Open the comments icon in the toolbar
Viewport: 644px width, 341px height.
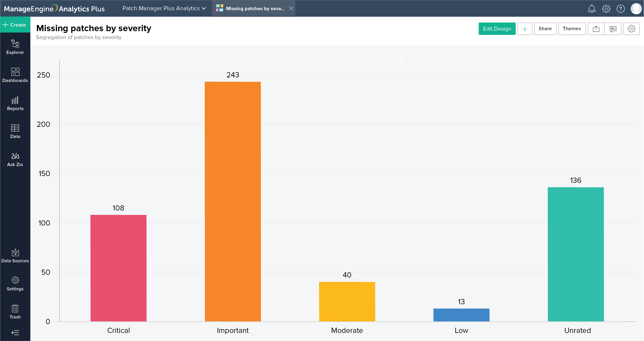613,29
